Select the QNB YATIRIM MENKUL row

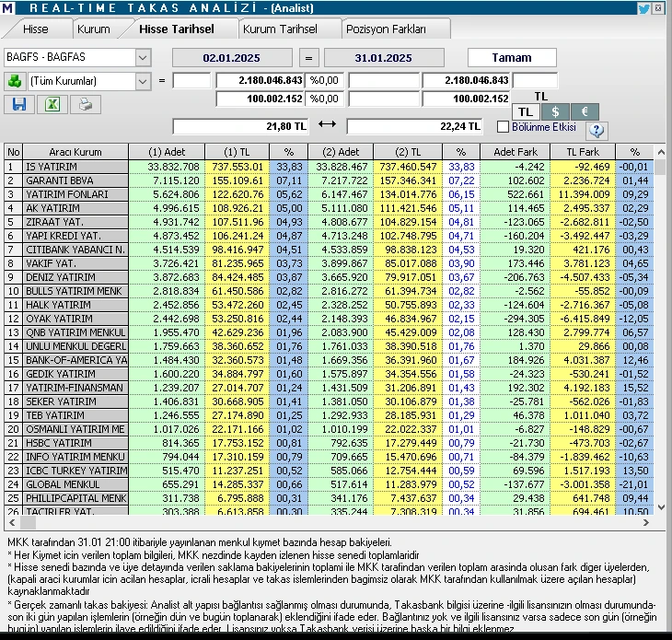[329, 332]
